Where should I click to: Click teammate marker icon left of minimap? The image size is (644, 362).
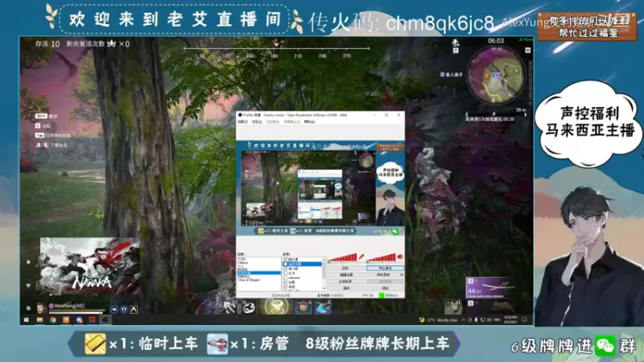(x=442, y=74)
